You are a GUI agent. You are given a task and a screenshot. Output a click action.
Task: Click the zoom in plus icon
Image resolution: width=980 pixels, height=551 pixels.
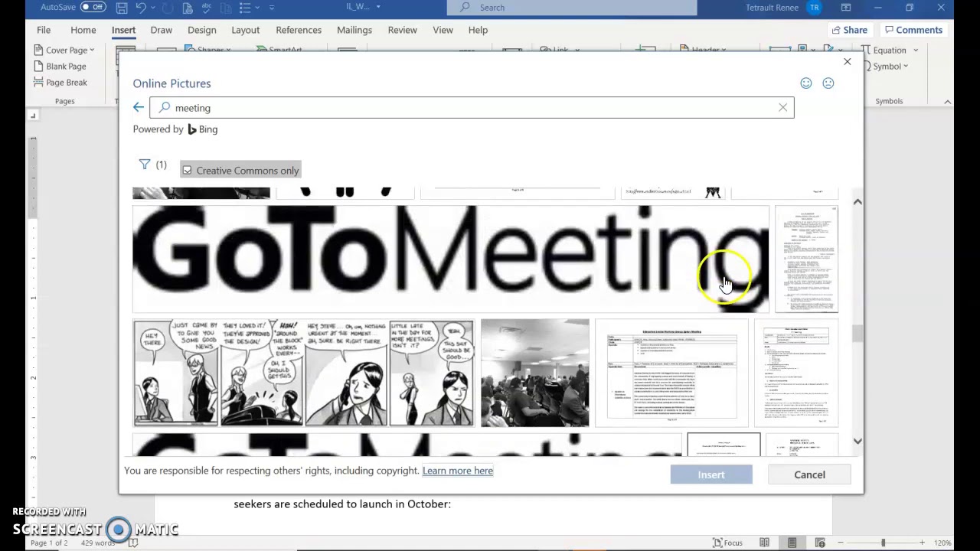(922, 543)
